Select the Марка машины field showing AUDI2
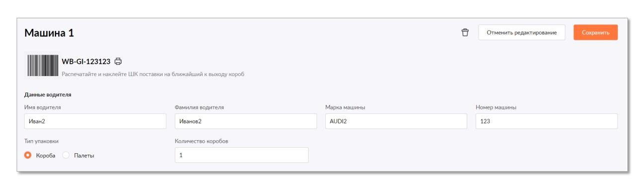Viewport: 644px width, 188px height. click(x=396, y=121)
